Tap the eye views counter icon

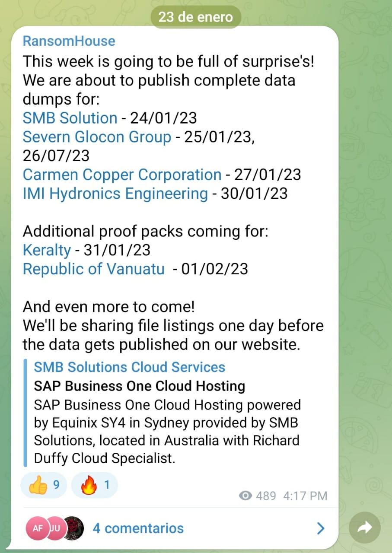point(245,496)
